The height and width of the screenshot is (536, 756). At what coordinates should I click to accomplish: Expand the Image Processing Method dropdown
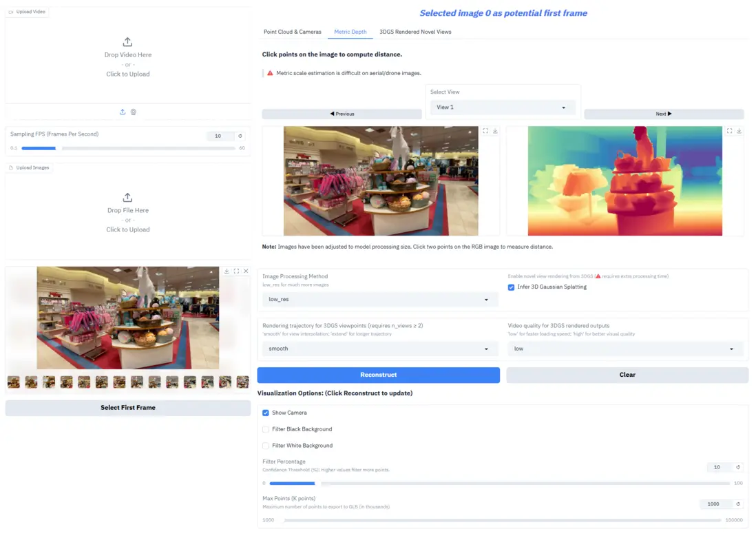coord(379,300)
